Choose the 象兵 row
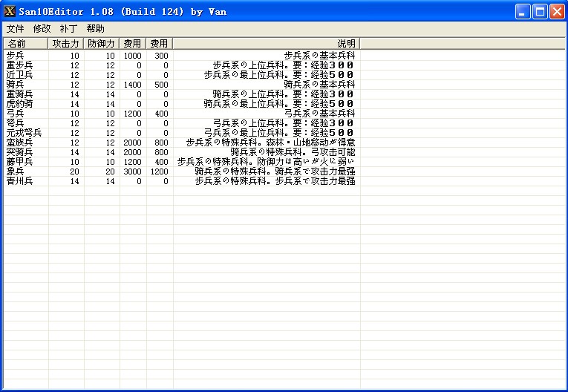The height and width of the screenshot is (392, 568). 15,171
